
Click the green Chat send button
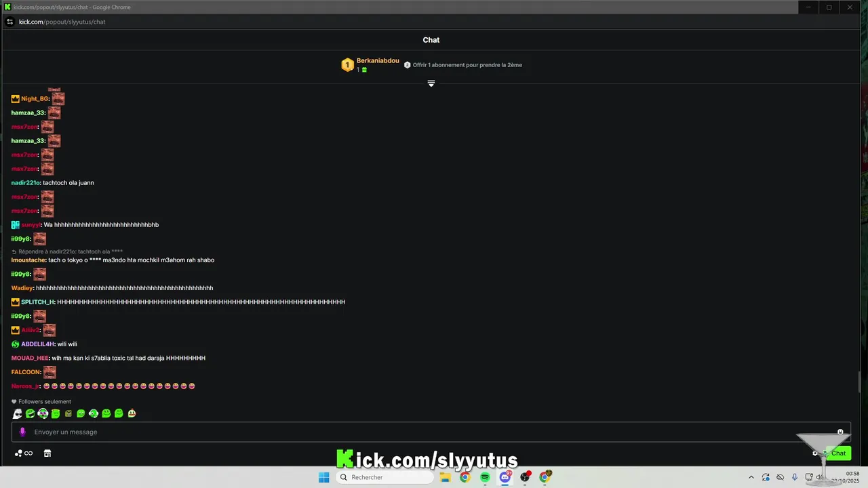839,453
